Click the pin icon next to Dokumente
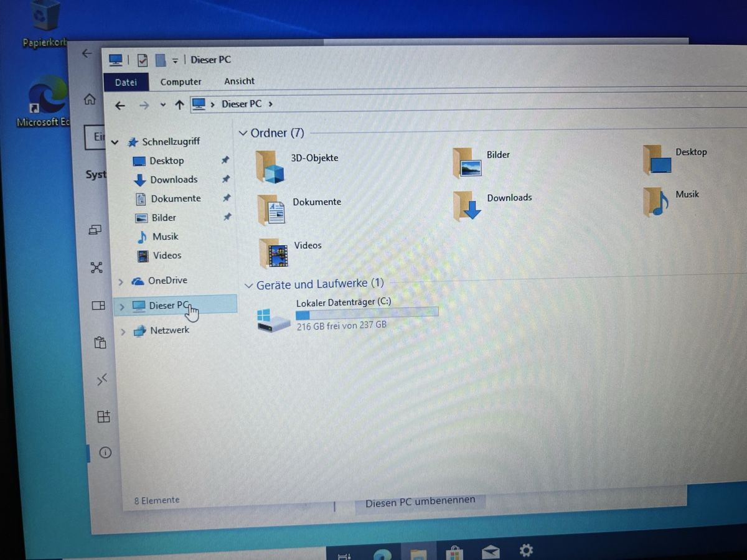This screenshot has height=560, width=747. point(227,198)
